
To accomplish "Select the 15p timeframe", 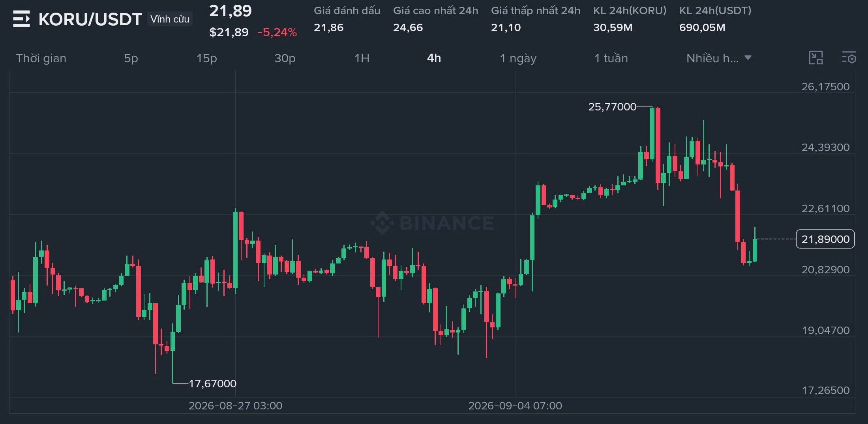I will (x=207, y=58).
